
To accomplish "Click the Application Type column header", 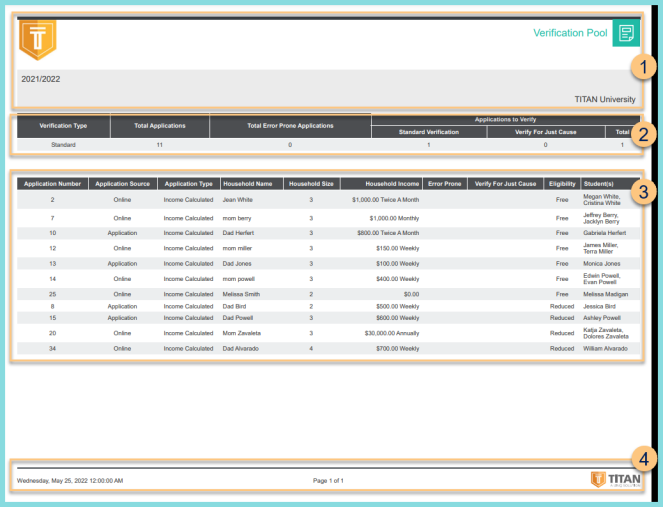I will (189, 184).
